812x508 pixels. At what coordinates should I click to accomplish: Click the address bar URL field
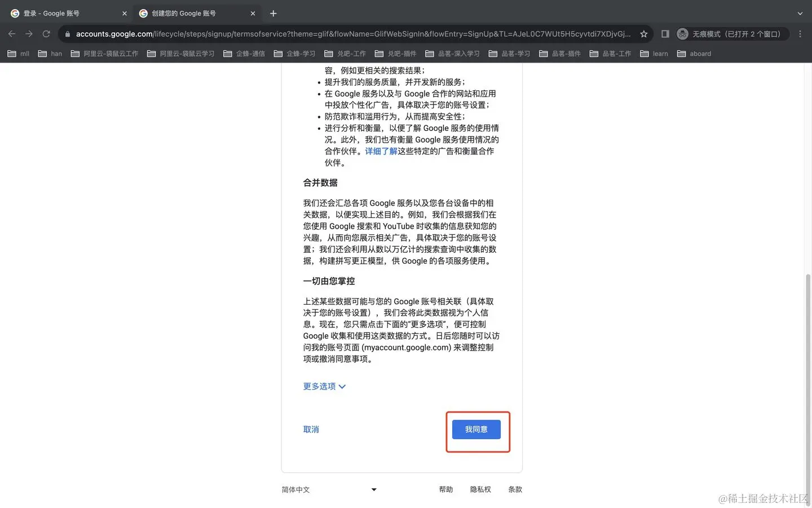(353, 34)
